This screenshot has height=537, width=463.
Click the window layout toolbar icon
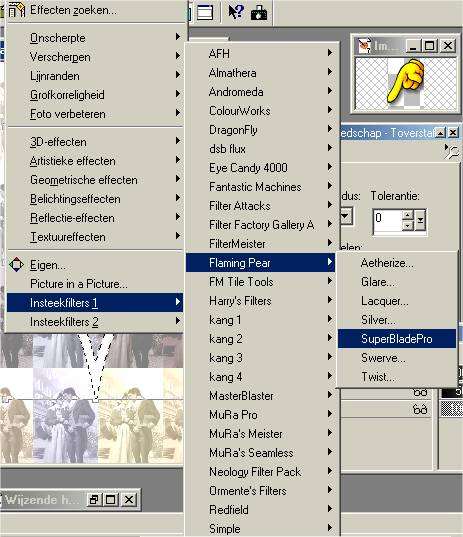204,12
